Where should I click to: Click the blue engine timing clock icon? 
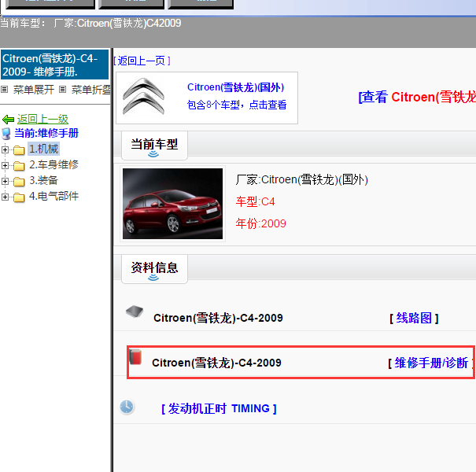pyautogui.click(x=127, y=407)
